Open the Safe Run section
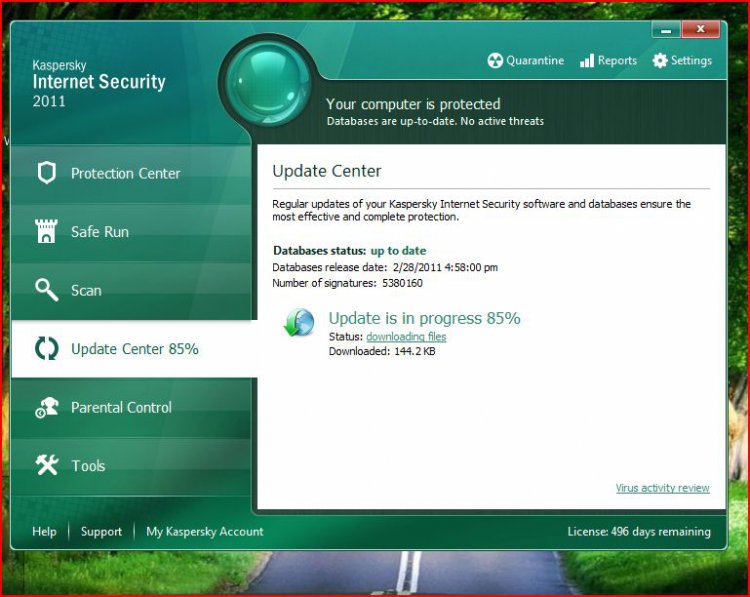Viewport: 750px width, 597px height. tap(131, 232)
